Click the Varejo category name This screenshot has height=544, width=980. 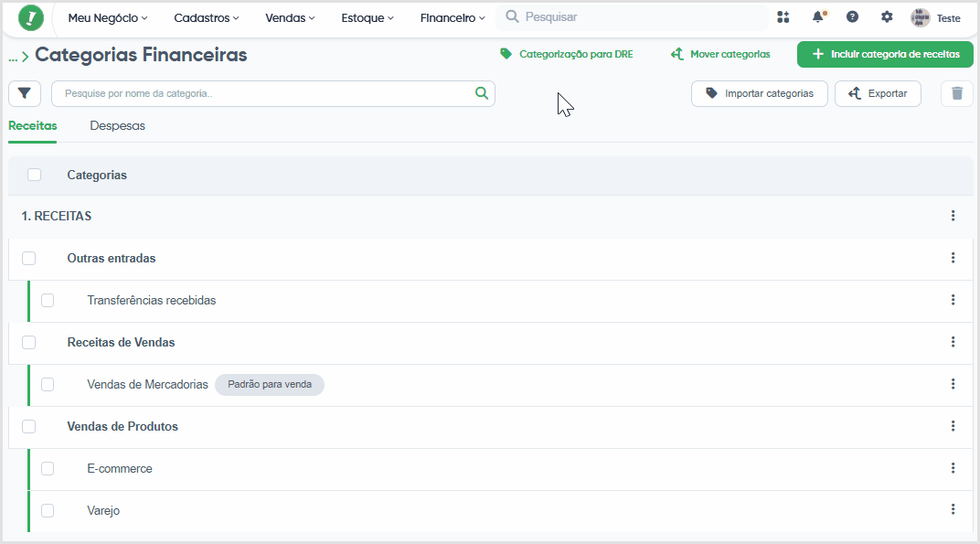(x=103, y=510)
